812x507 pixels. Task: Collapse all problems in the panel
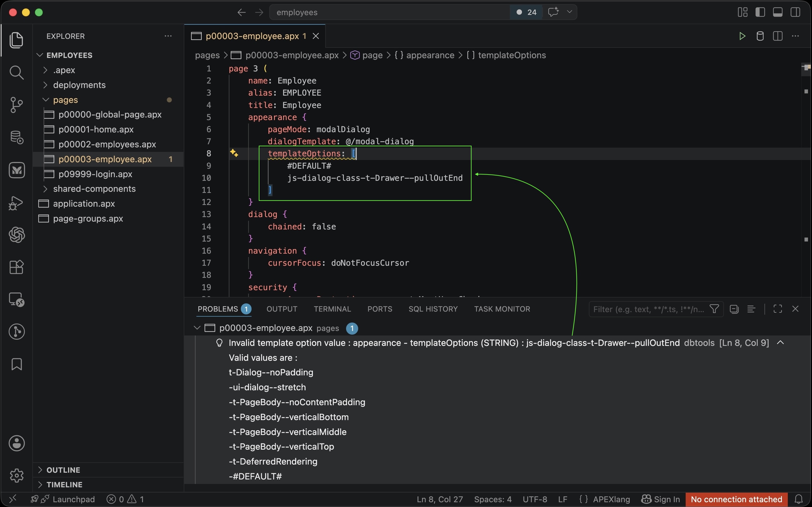734,309
